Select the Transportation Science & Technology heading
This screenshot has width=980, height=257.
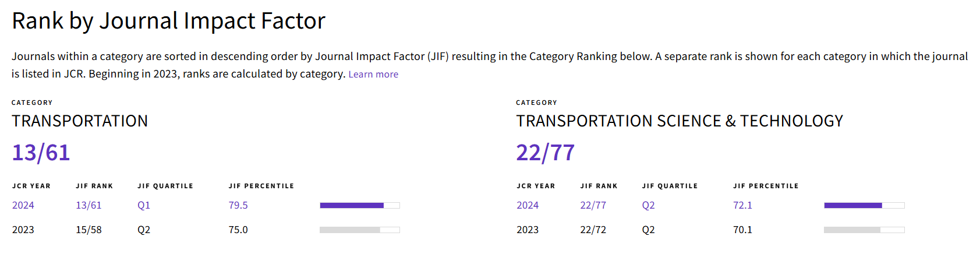coord(680,121)
